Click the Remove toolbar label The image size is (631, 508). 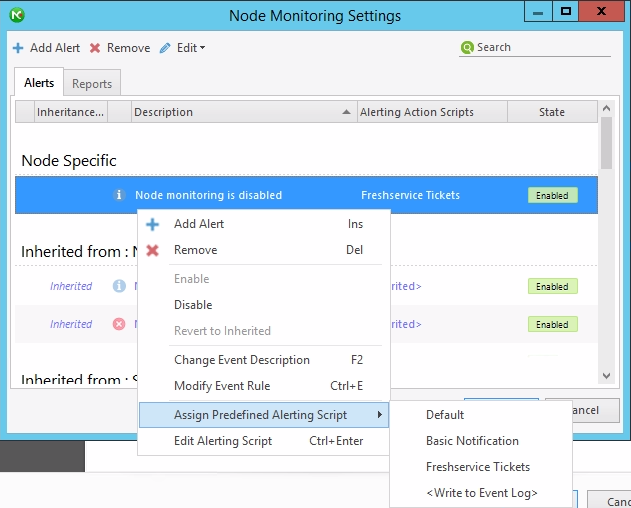pos(128,48)
